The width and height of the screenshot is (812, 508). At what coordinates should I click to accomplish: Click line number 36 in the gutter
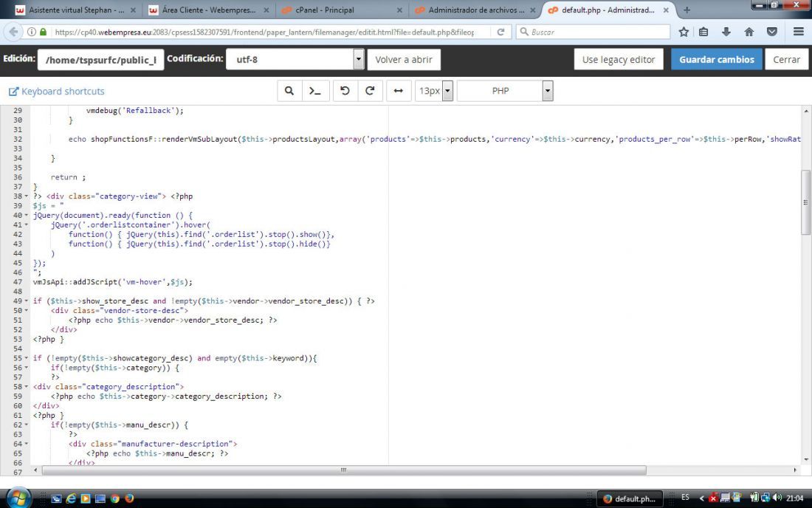18,177
